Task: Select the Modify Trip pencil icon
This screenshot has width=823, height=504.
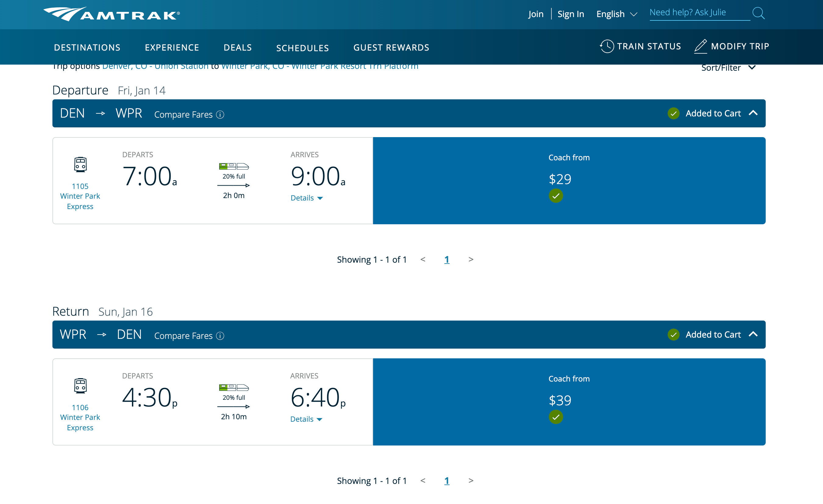Action: coord(700,46)
